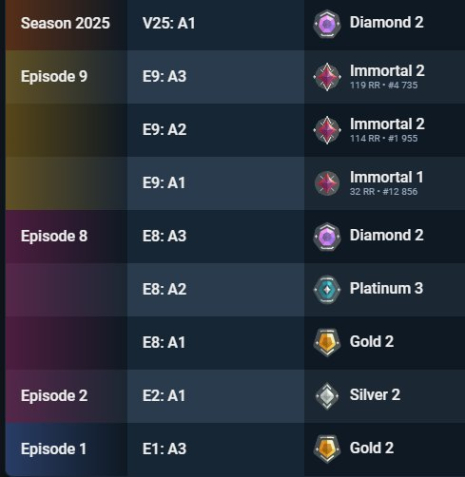Open the E8: A2 act entry

click(164, 289)
